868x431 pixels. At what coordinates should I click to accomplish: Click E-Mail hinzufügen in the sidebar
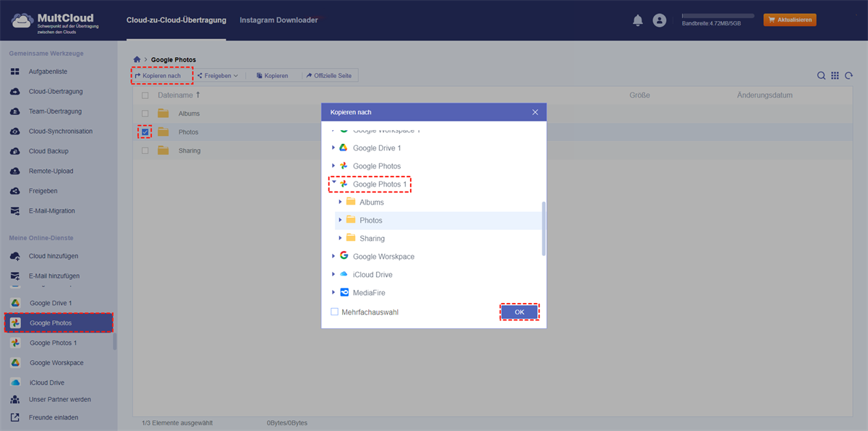tap(54, 276)
